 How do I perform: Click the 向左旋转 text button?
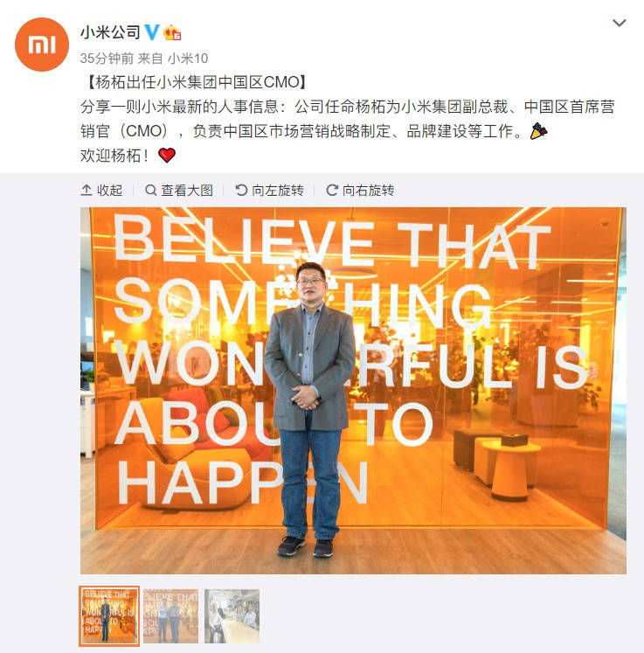coord(278,191)
